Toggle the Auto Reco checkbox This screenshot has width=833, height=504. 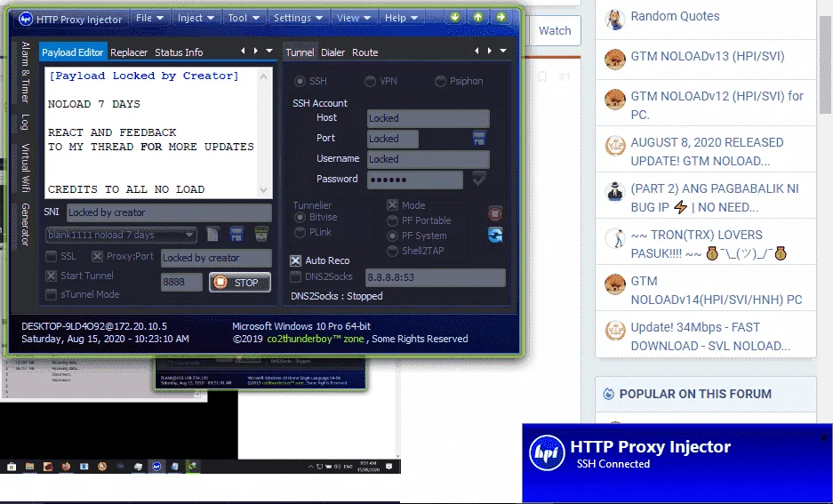tap(295, 260)
